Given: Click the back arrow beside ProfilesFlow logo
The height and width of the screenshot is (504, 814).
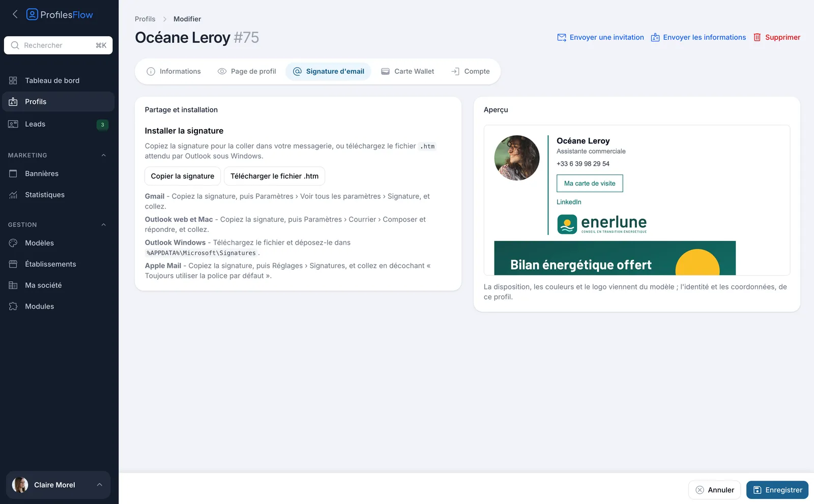Looking at the screenshot, I should point(15,14).
